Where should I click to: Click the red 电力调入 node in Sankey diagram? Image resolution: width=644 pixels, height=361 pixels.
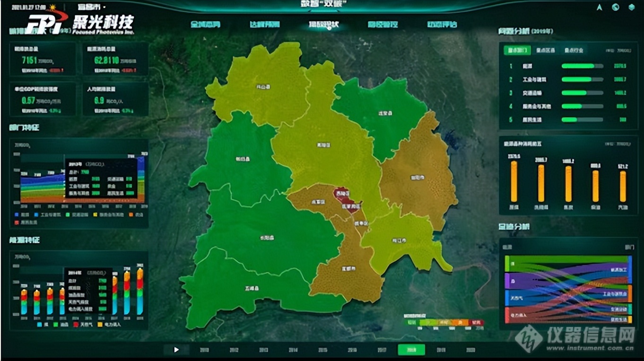pos(506,315)
